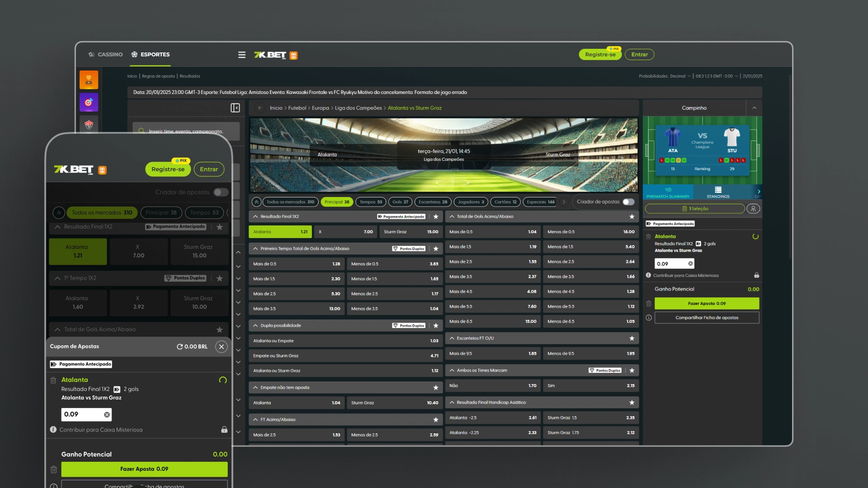The image size is (868, 488).
Task: Select Sturm Graz 15.00 odds on desktop
Action: click(411, 232)
